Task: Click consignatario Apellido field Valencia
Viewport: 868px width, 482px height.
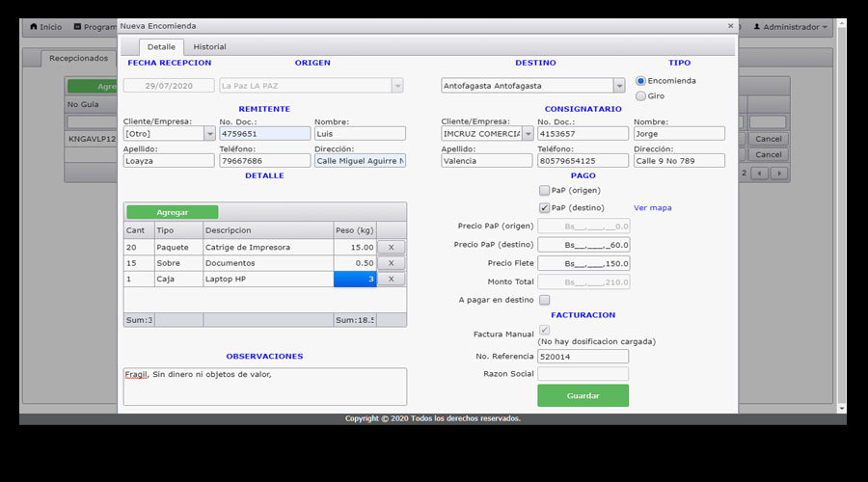Action: coord(487,161)
